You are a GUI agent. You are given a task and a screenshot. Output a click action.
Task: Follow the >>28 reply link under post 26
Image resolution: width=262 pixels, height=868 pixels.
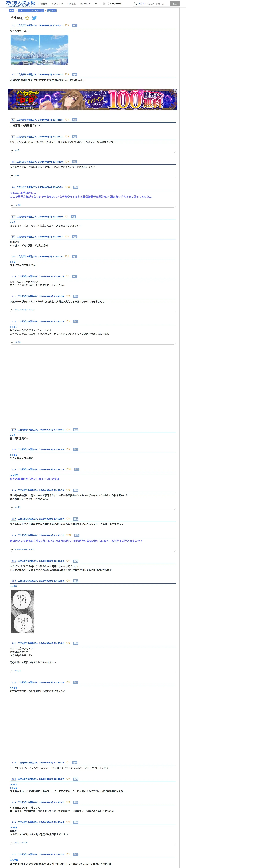click(25, 843)
